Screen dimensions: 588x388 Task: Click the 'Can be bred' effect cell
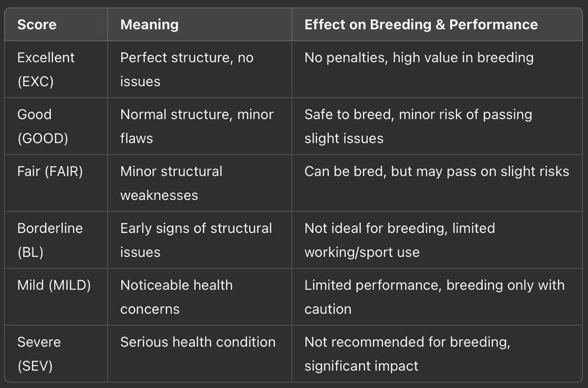coord(436,172)
